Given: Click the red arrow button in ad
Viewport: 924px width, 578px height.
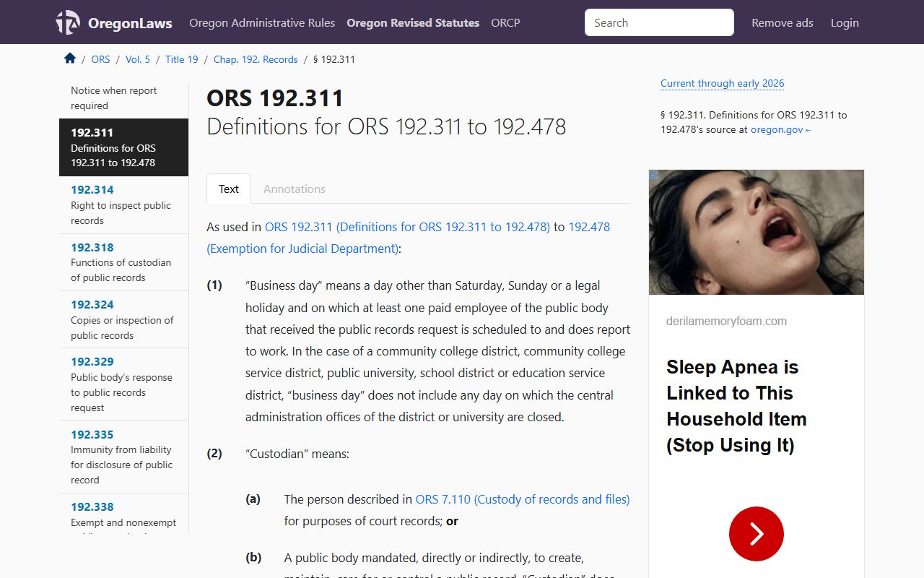Looking at the screenshot, I should point(756,534).
